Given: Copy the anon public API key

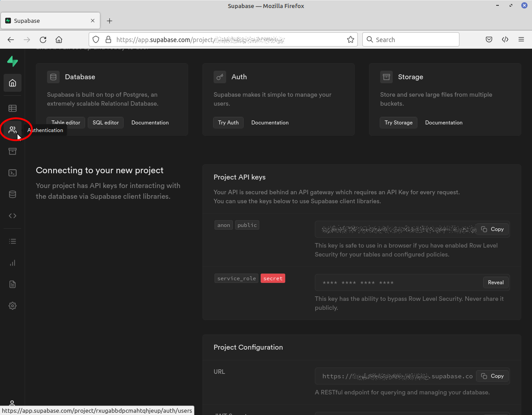Looking at the screenshot, I should tap(493, 229).
